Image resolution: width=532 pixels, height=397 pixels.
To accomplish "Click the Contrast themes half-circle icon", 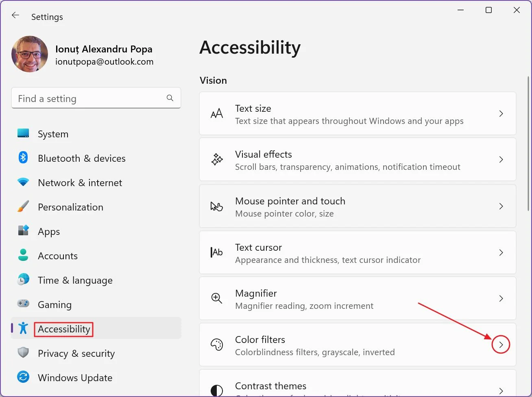I will point(217,390).
